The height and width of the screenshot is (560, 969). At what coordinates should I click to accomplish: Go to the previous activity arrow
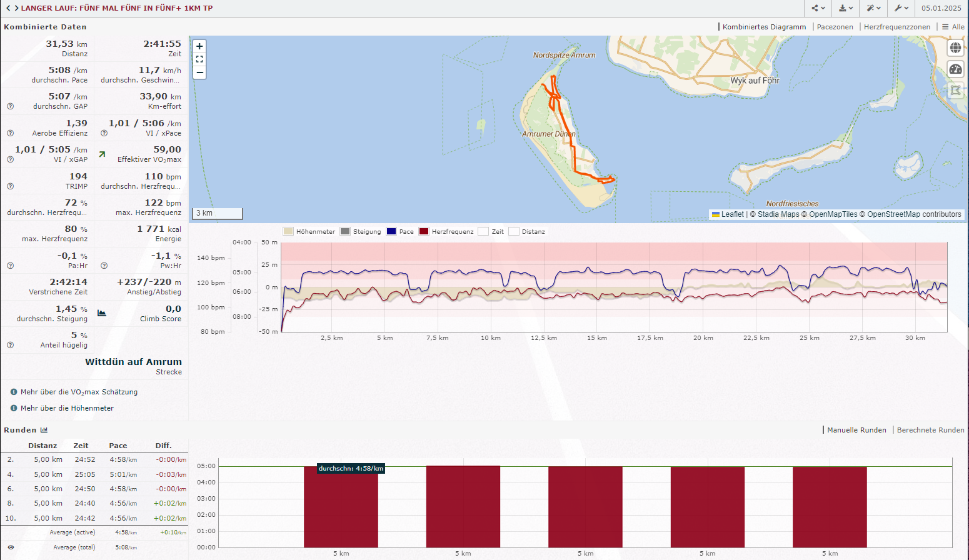click(8, 8)
